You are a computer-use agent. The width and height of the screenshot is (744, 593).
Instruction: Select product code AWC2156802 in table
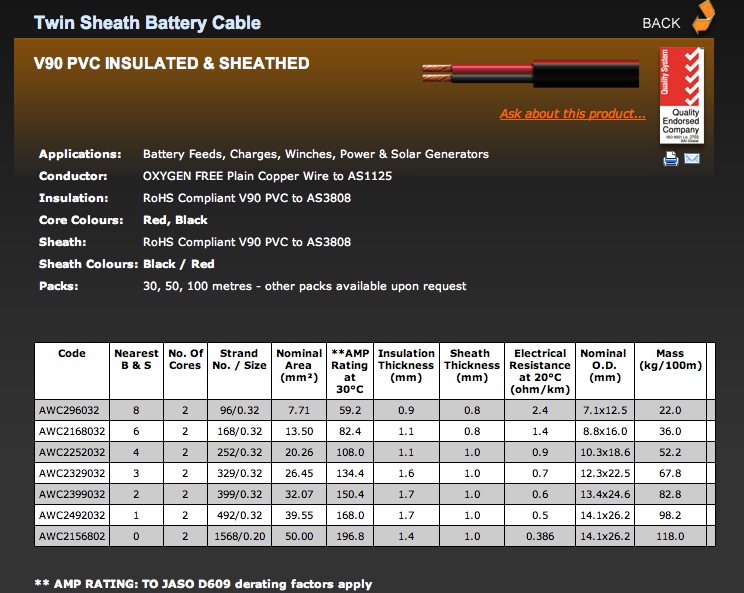click(x=72, y=536)
